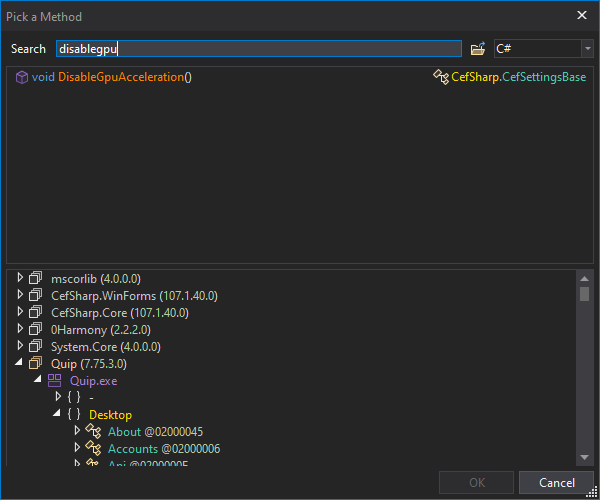600x500 pixels.
Task: Click the mscorlib assembly icon
Action: (x=36, y=278)
